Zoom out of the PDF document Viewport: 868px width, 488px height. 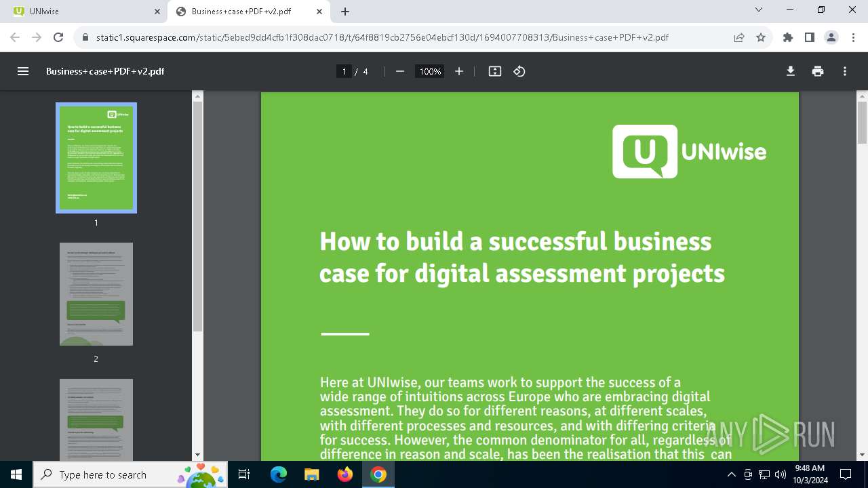coord(400,71)
